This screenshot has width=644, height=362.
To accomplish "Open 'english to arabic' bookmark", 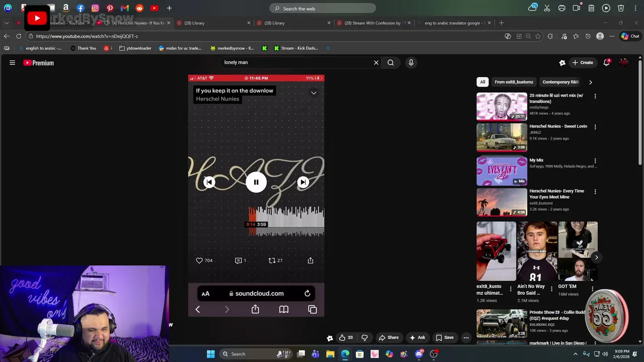I will point(40,48).
